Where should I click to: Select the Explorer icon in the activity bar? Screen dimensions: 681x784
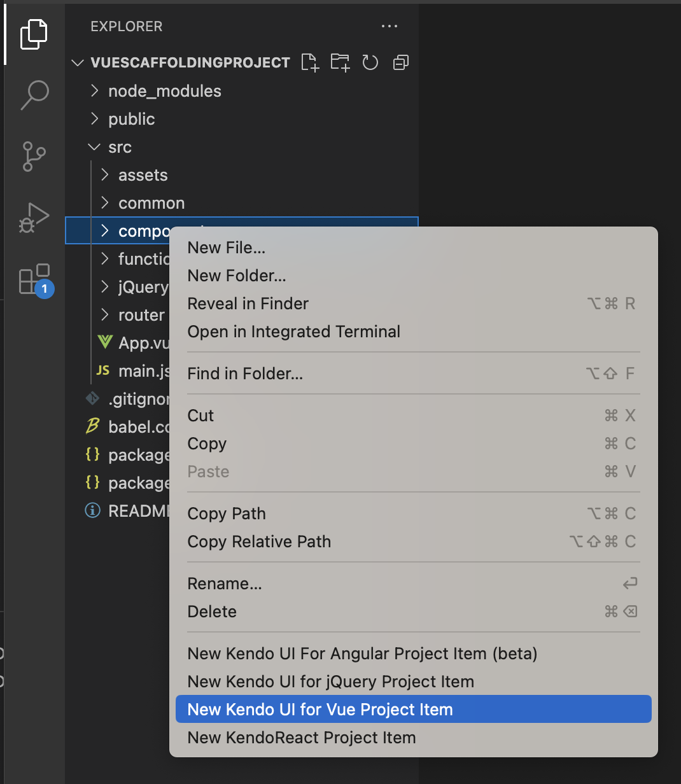(x=34, y=34)
